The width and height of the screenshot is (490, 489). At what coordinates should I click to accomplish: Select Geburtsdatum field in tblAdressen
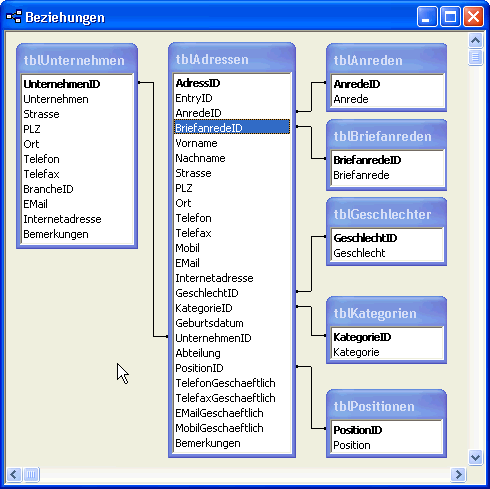pos(209,323)
